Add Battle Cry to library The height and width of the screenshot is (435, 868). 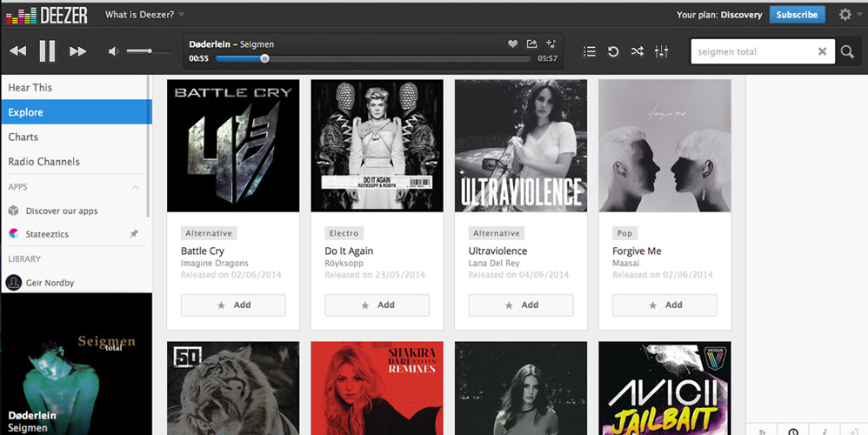[x=233, y=305]
